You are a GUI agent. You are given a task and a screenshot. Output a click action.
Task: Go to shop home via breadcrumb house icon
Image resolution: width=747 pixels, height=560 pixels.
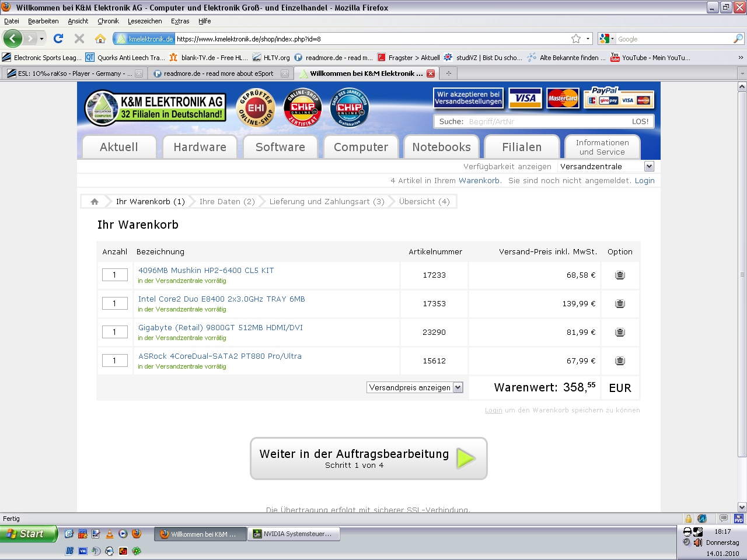click(95, 201)
